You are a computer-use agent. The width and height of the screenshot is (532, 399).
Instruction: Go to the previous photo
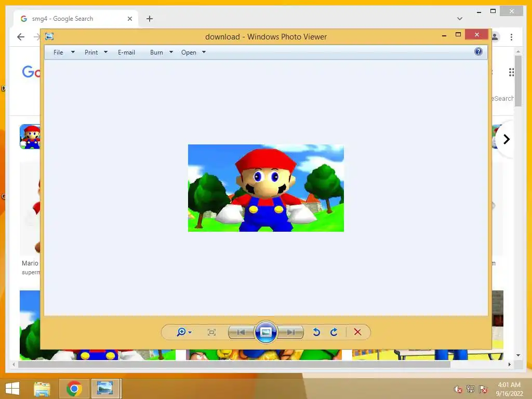pos(241,332)
